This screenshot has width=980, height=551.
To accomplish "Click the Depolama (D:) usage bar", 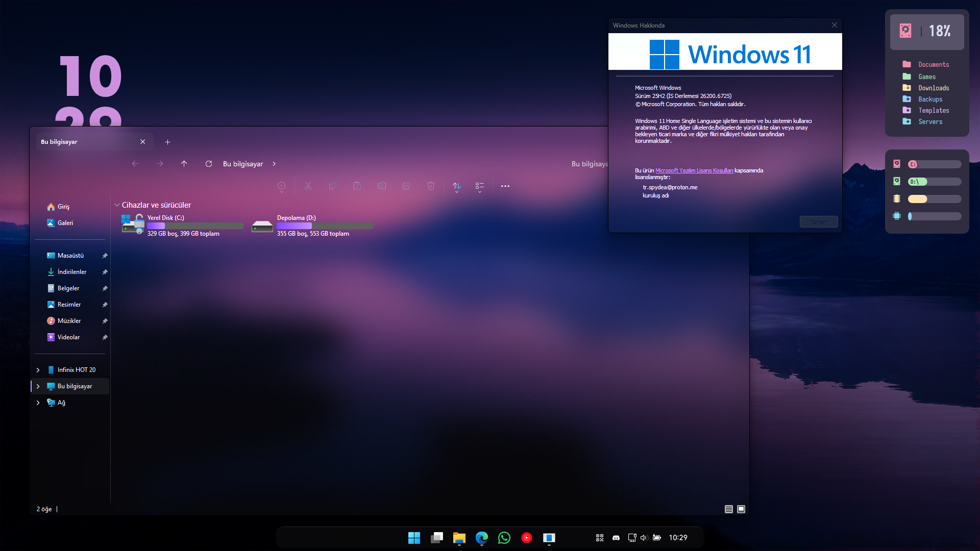I will tap(325, 226).
